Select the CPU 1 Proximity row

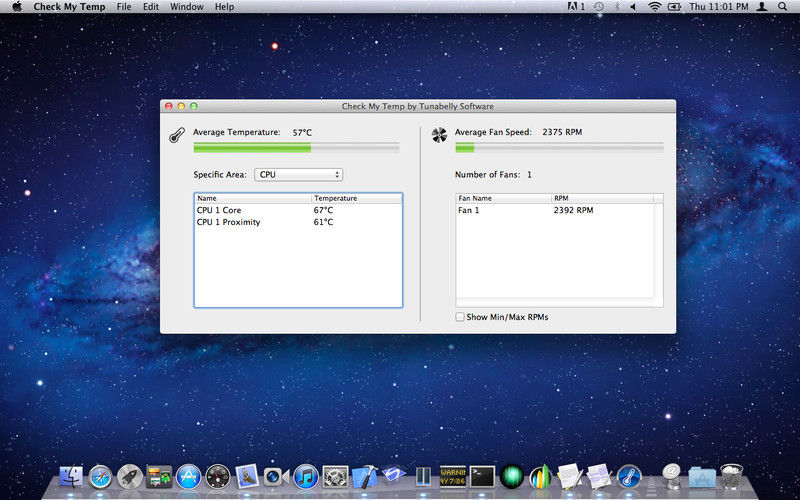[x=298, y=222]
